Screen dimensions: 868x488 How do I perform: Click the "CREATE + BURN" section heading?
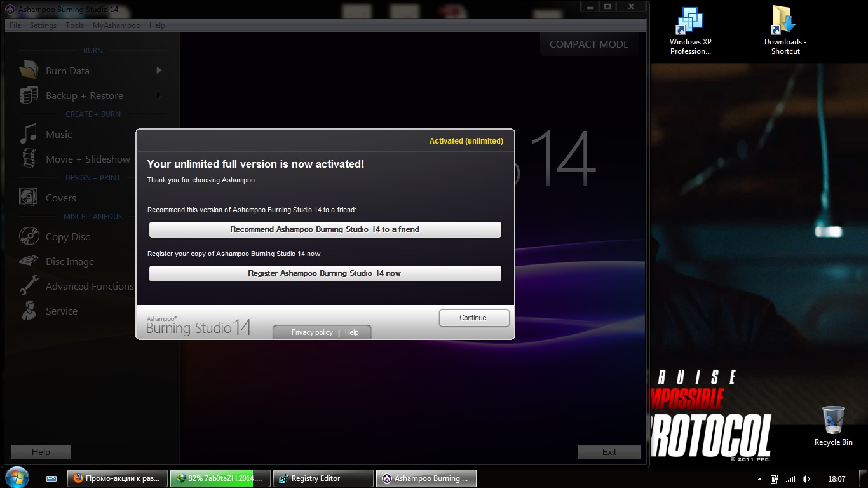[93, 114]
